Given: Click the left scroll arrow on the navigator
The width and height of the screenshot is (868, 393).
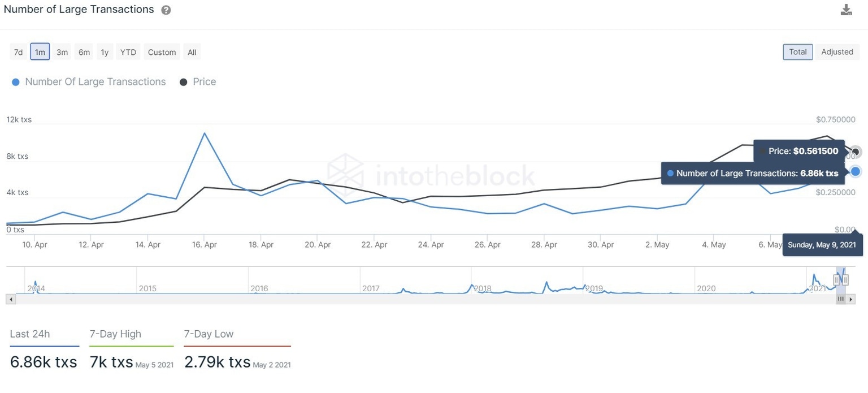Looking at the screenshot, I should point(10,299).
